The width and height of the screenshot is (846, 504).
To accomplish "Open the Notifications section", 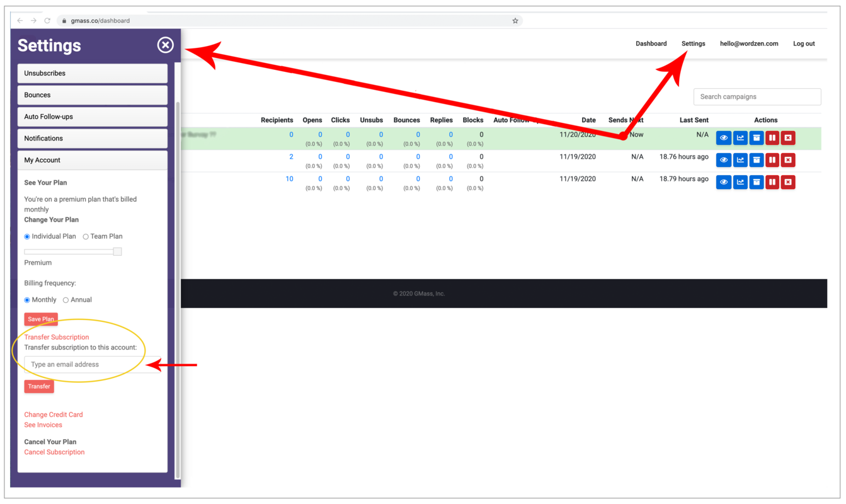I will 92,138.
